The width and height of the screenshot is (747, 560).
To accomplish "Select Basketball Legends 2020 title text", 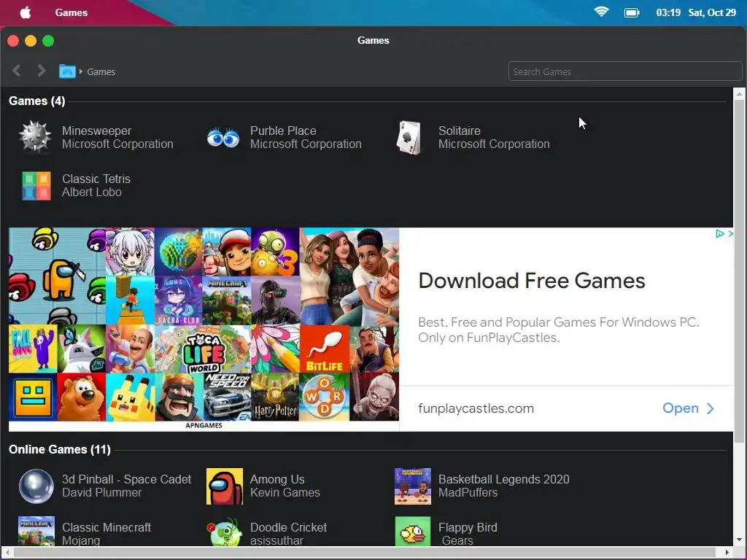I will (504, 479).
